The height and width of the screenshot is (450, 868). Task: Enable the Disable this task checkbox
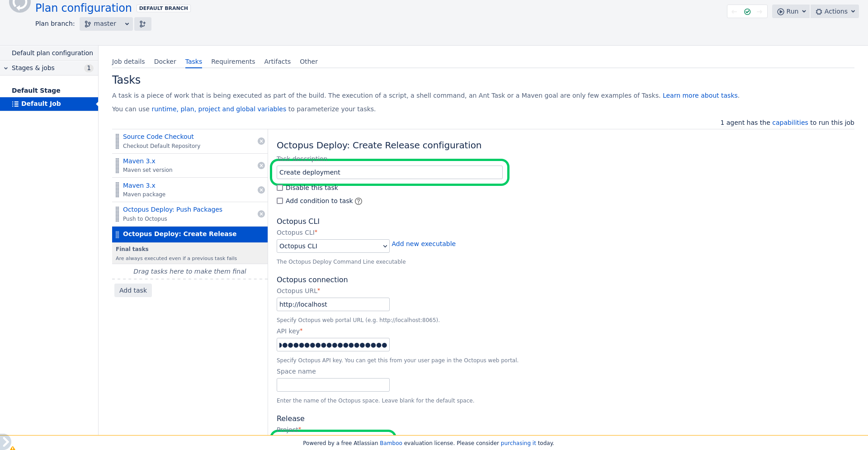(280, 188)
